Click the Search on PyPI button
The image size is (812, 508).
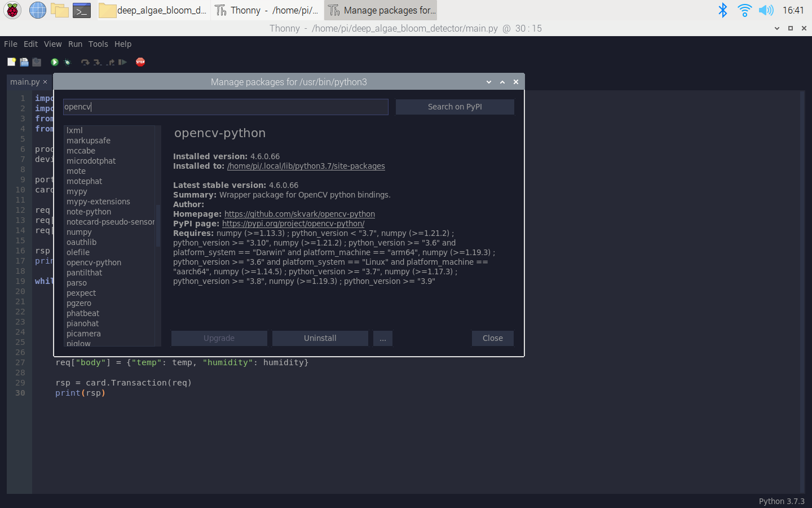(x=454, y=107)
